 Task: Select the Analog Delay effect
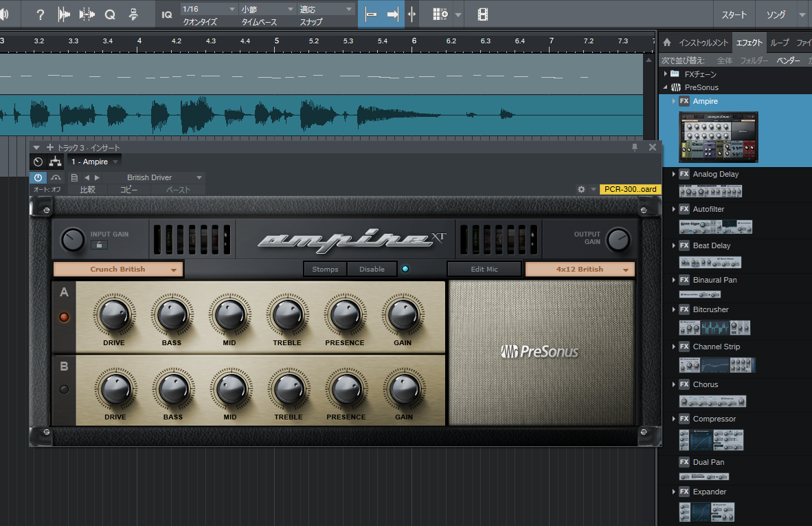(716, 174)
